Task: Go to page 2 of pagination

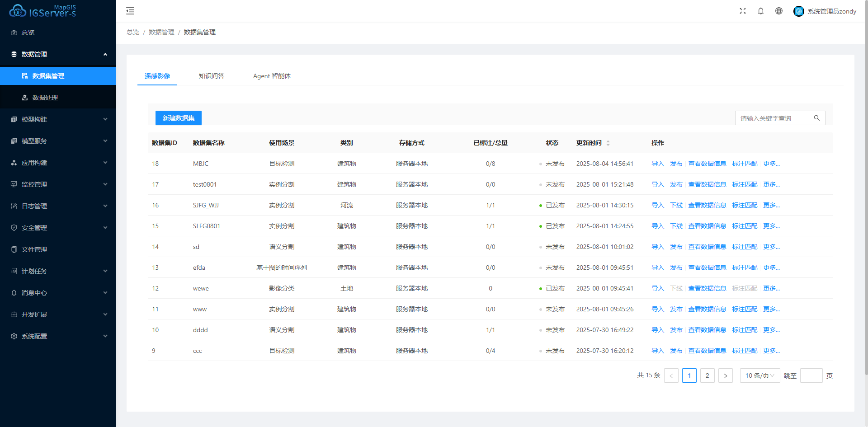Action: [x=707, y=375]
